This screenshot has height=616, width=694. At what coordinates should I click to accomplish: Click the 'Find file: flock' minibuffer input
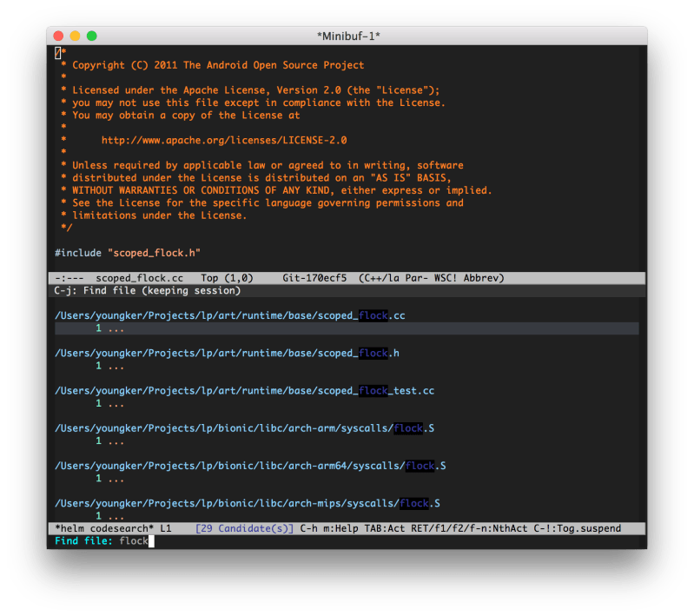click(347, 541)
